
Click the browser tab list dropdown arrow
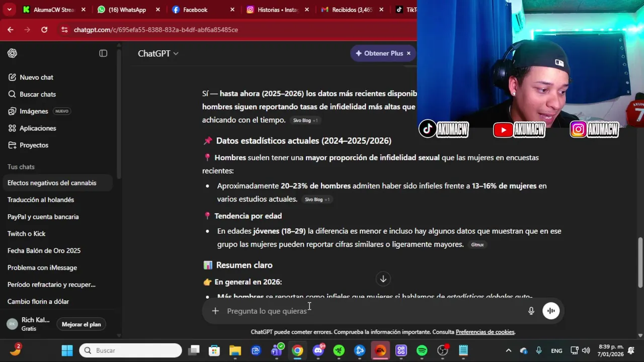9,10
